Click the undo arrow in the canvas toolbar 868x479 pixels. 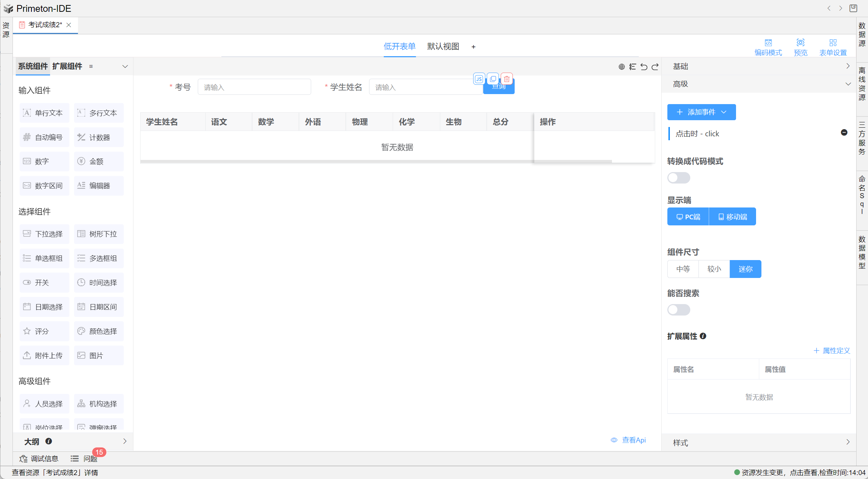644,67
